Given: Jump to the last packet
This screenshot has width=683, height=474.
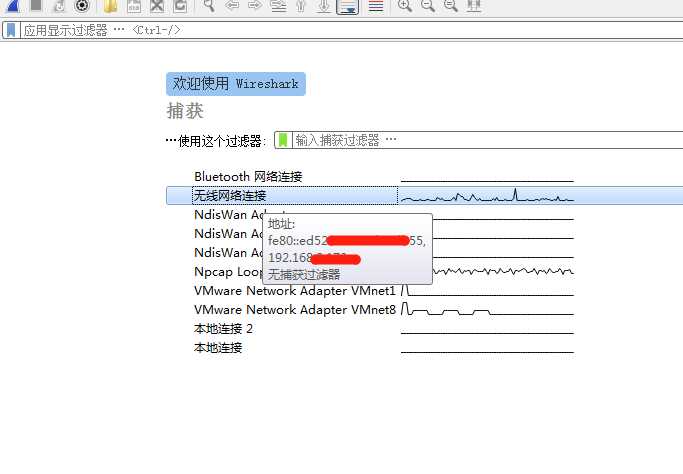Looking at the screenshot, I should 324,5.
